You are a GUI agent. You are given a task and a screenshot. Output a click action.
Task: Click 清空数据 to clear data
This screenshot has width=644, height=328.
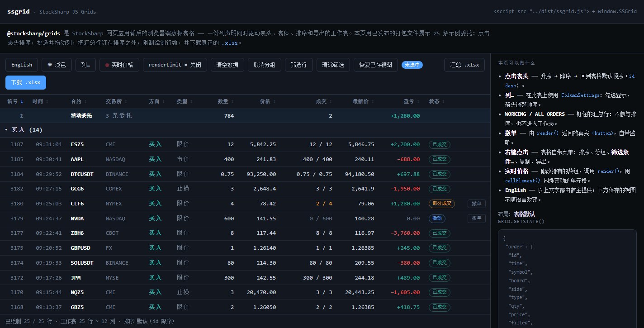[227, 65]
